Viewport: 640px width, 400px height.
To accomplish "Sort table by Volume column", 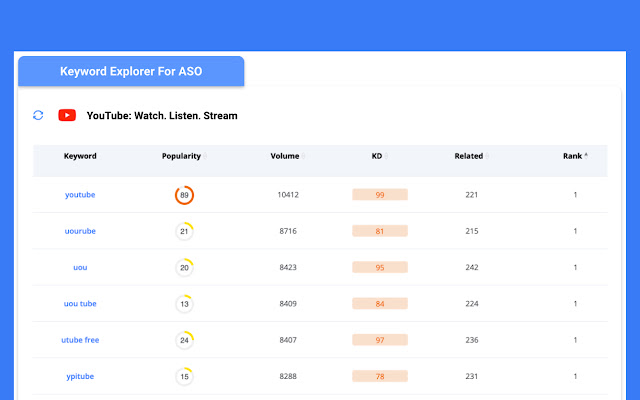I will coord(285,156).
